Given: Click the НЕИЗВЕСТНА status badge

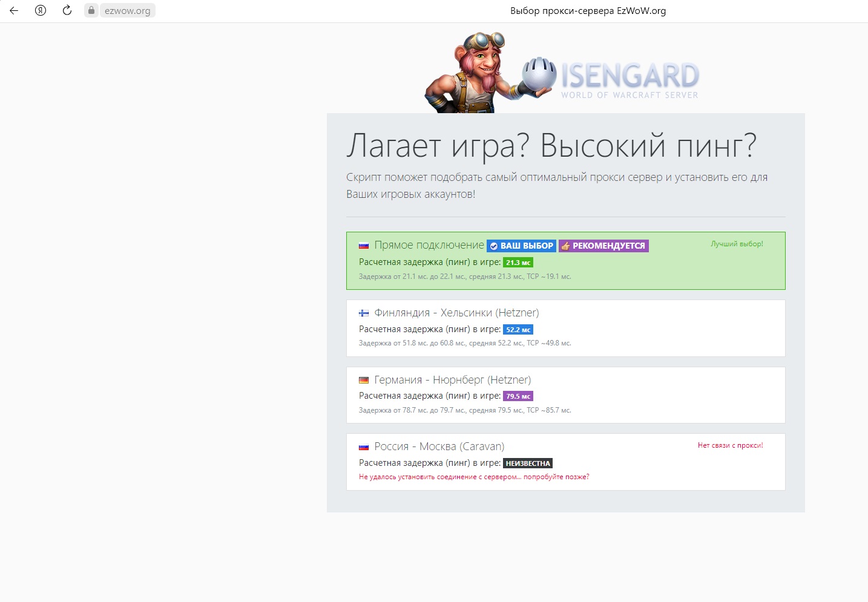Looking at the screenshot, I should tap(528, 463).
